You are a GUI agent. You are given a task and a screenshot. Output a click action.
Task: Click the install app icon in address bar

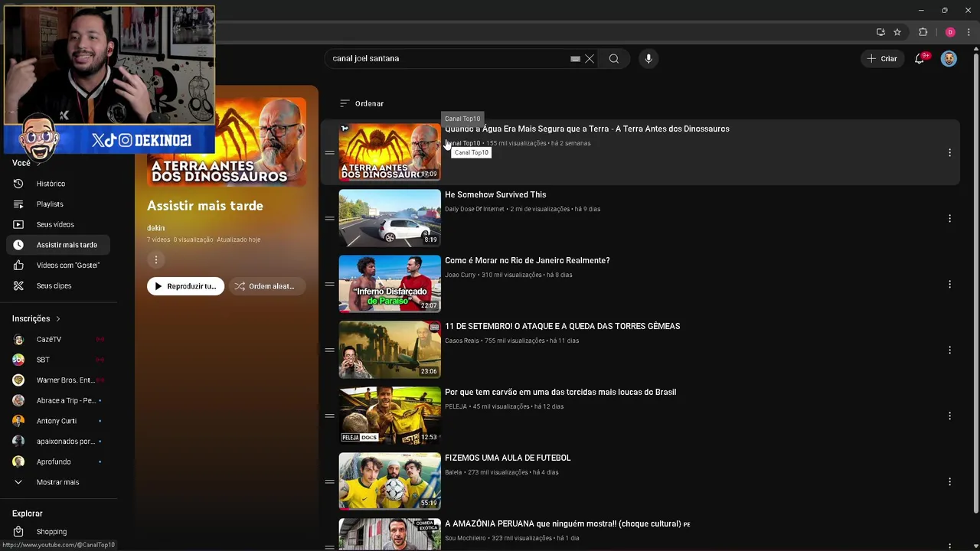[880, 32]
